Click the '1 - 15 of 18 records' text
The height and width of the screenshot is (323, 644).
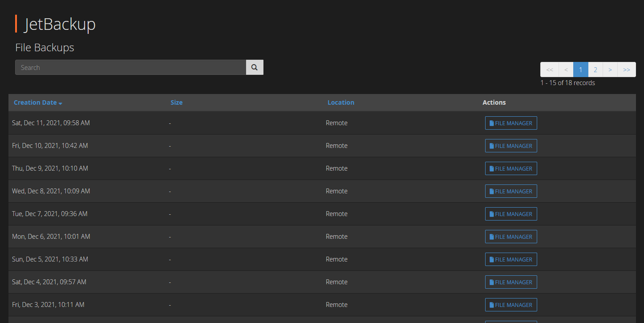567,82
